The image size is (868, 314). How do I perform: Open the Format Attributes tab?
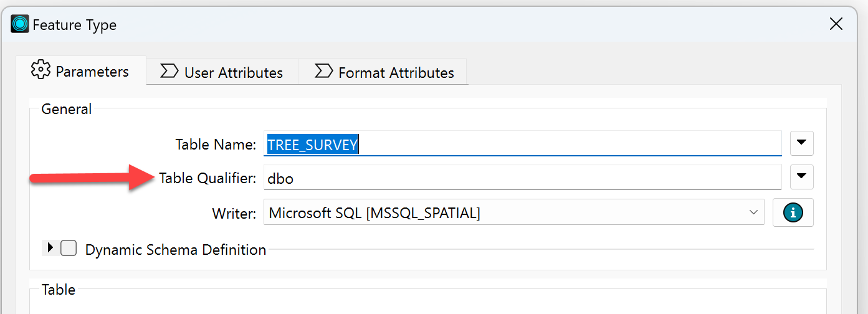pos(383,72)
